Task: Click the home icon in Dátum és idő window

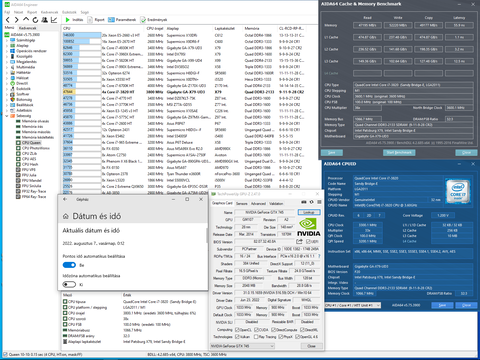Action: point(66,217)
